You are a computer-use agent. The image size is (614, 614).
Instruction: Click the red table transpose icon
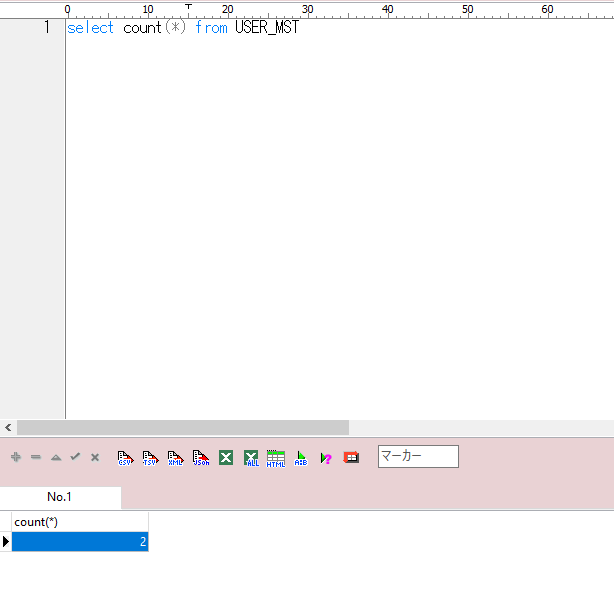coord(351,457)
